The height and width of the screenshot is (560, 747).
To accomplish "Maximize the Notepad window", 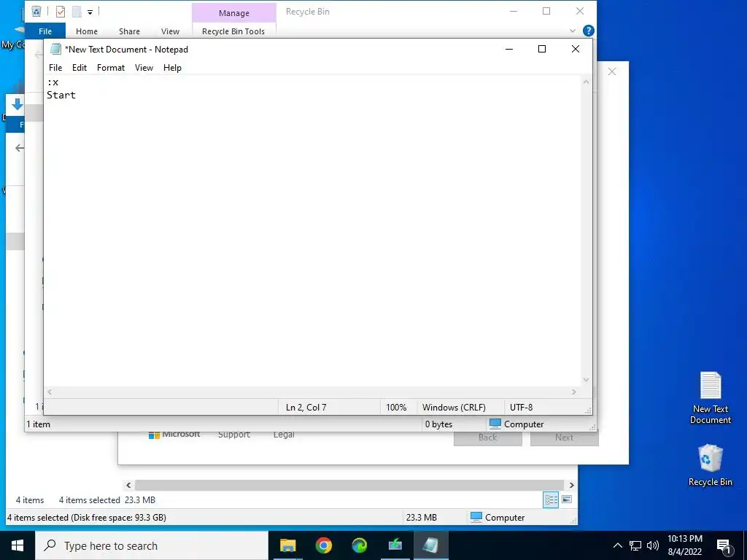I will (542, 49).
